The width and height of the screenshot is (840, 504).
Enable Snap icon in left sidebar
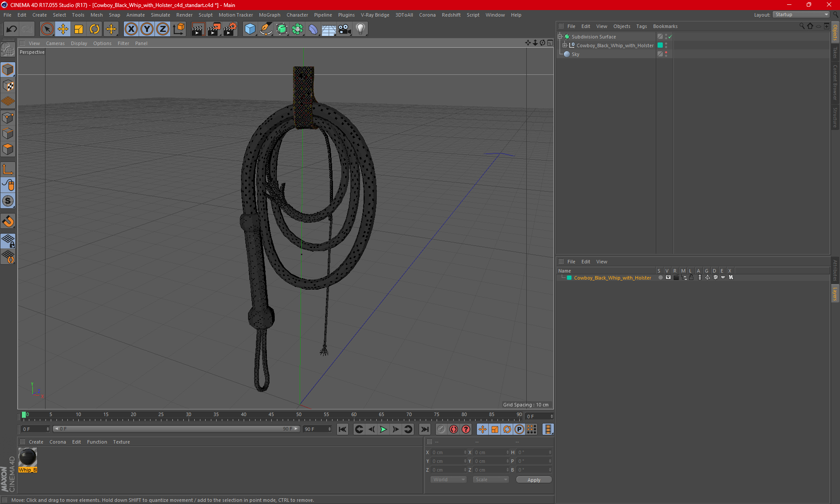click(x=8, y=221)
